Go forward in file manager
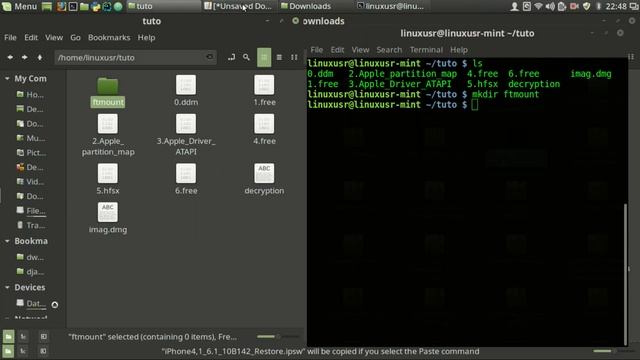This screenshot has height=360, width=640. (24, 58)
